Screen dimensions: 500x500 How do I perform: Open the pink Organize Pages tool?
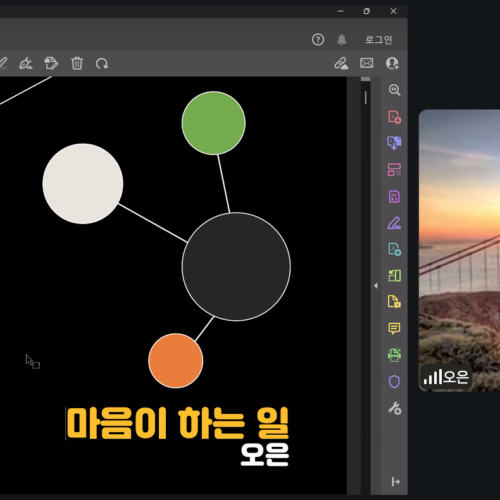tap(394, 170)
